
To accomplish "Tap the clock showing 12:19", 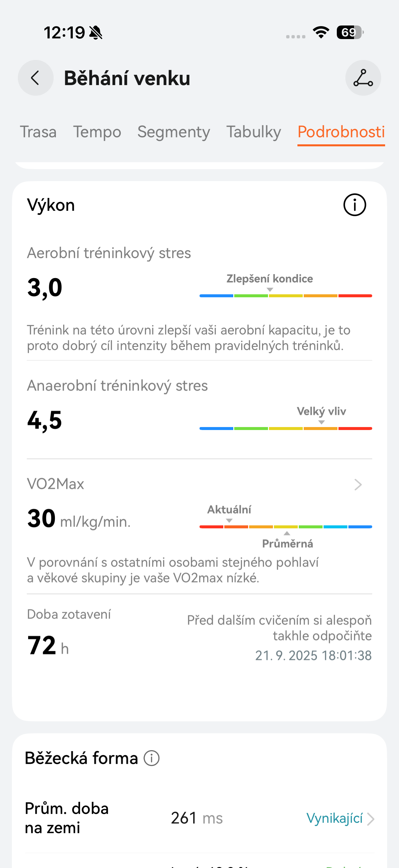I will 65,32.
